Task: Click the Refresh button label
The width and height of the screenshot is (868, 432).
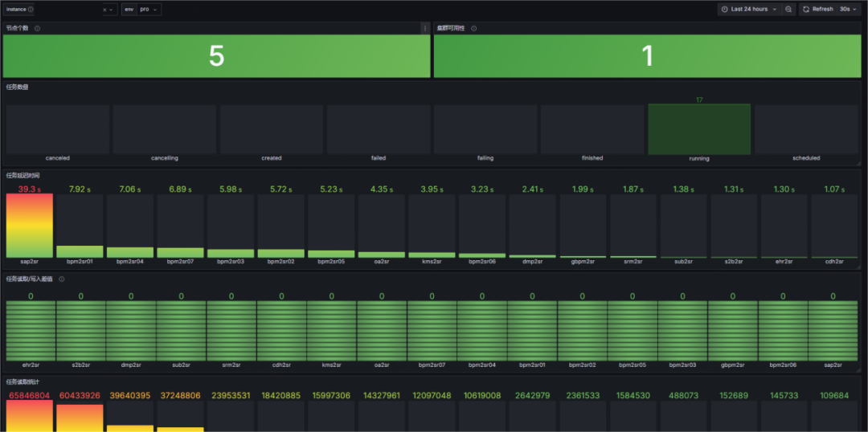Action: 823,10
